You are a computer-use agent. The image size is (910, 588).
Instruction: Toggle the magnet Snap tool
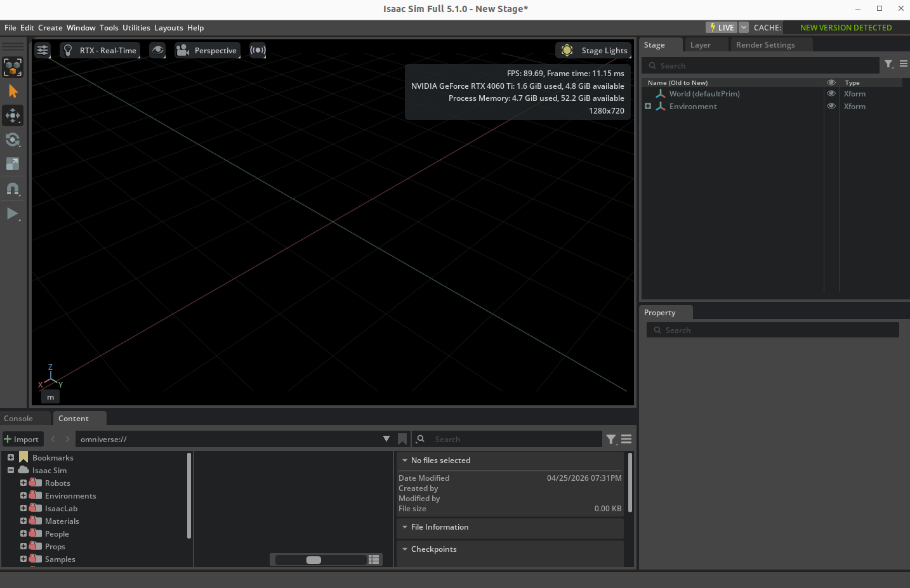[13, 188]
